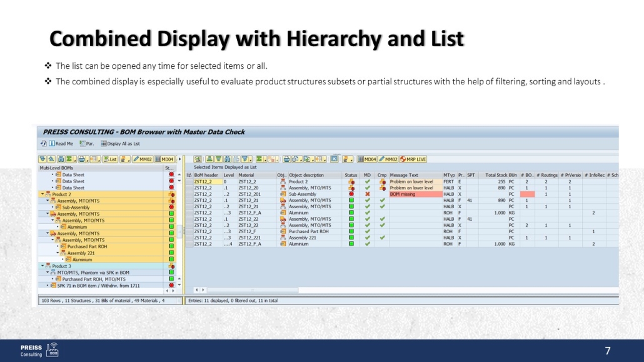
Task: Collapse the Product 3 tree node
Action: pos(43,266)
